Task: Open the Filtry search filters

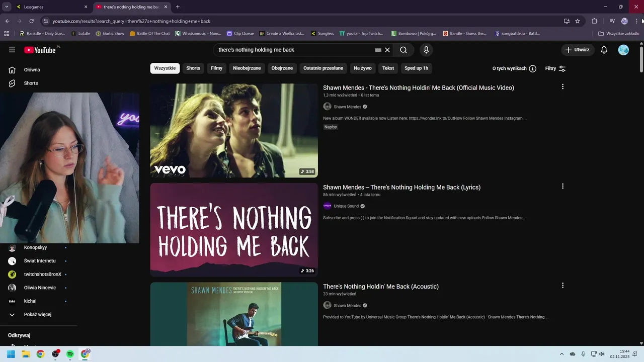Action: pyautogui.click(x=555, y=68)
